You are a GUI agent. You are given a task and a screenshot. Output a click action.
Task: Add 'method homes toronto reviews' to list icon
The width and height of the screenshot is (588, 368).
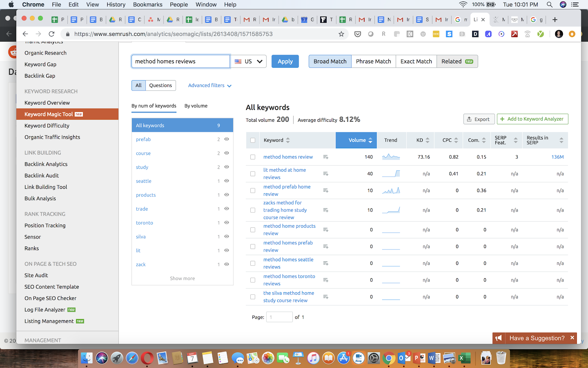coord(326,280)
